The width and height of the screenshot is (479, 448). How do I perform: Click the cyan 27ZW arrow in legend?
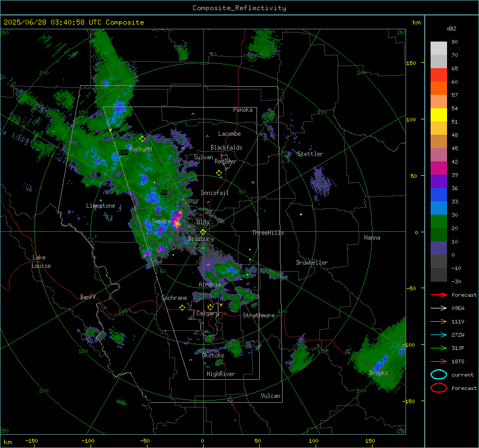(x=439, y=335)
